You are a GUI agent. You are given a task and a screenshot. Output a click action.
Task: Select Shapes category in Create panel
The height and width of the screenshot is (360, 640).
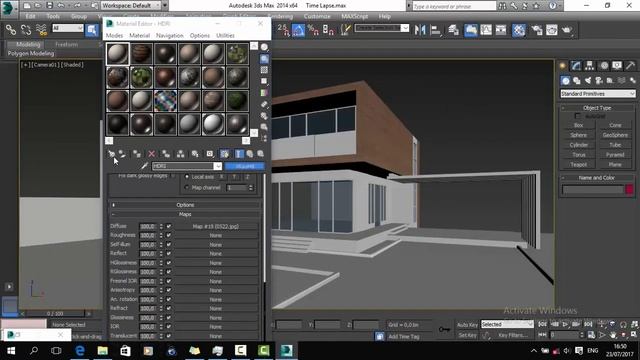pos(577,81)
